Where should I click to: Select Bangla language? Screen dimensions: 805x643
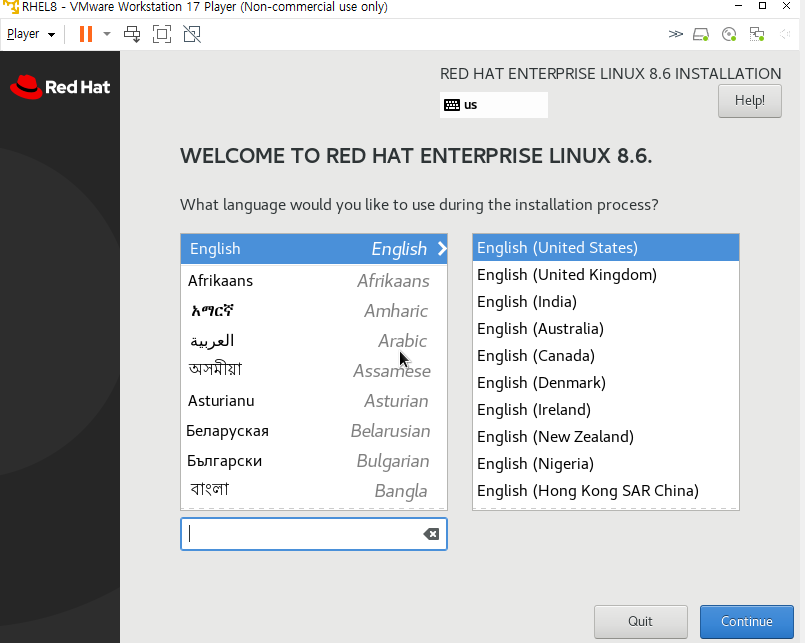(314, 490)
